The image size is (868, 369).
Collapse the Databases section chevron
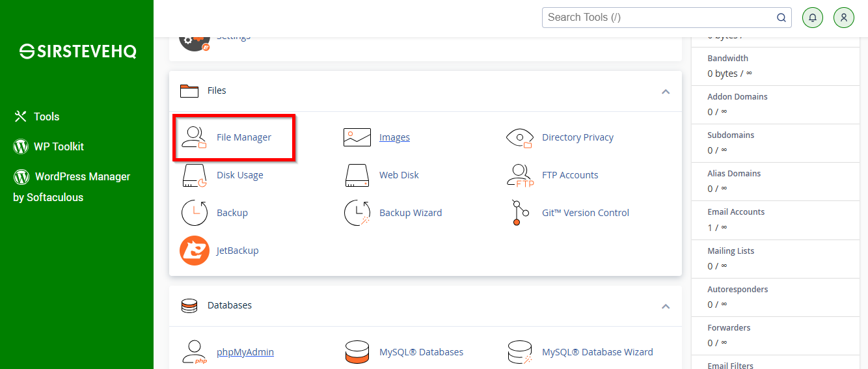[666, 306]
